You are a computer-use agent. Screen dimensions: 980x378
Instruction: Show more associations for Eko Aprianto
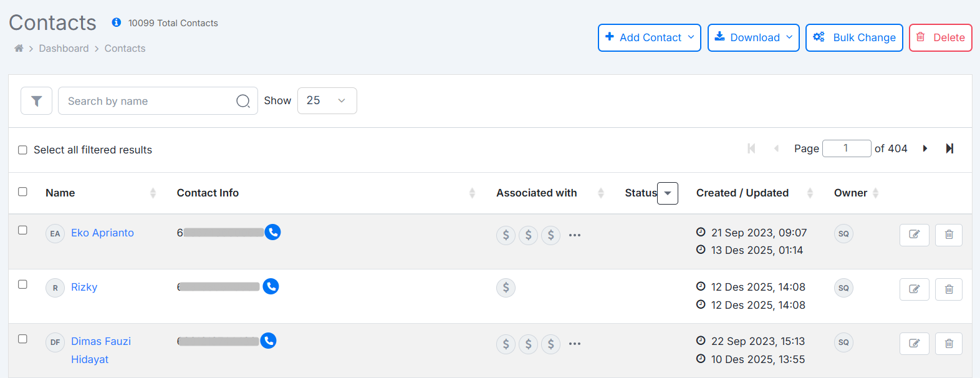pyautogui.click(x=575, y=235)
